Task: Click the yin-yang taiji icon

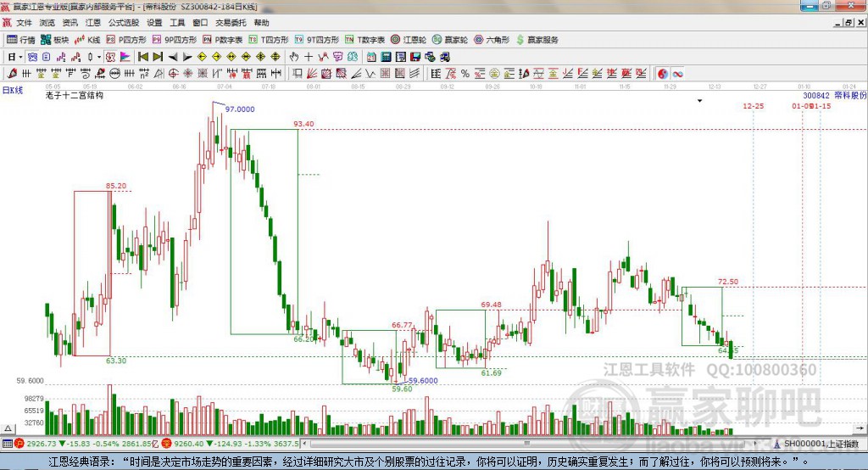Action: (663, 74)
